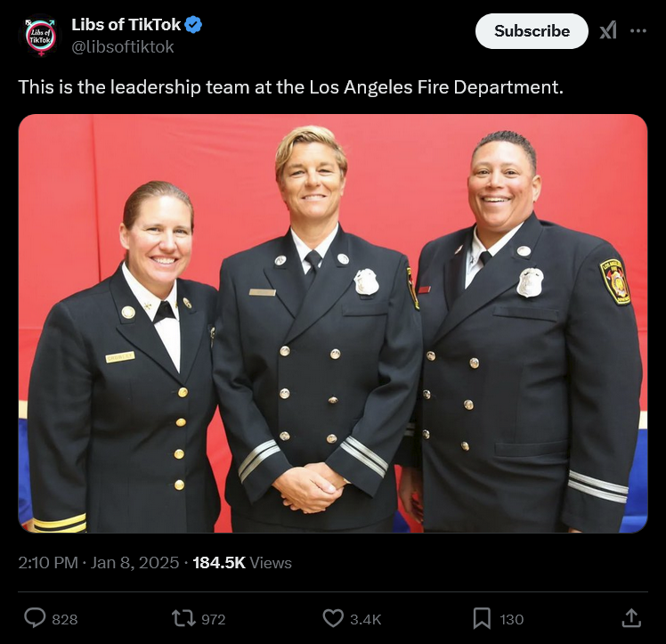This screenshot has height=644, width=666.
Task: Click the 972 reposts count
Action: click(x=213, y=619)
